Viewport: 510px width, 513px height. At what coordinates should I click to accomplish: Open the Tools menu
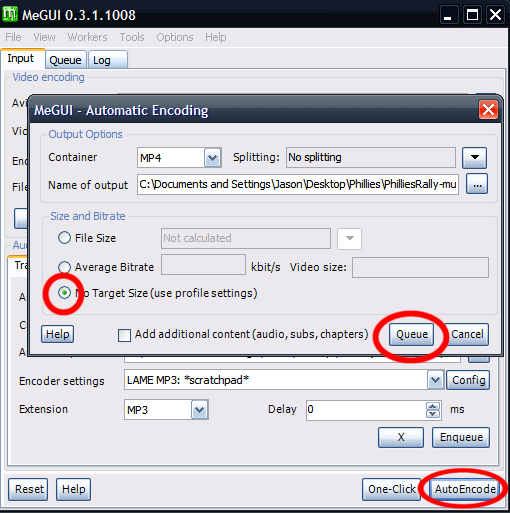tap(132, 37)
